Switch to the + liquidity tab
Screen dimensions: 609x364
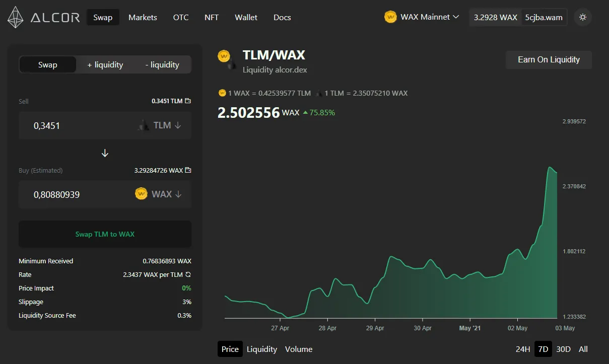[x=105, y=64]
